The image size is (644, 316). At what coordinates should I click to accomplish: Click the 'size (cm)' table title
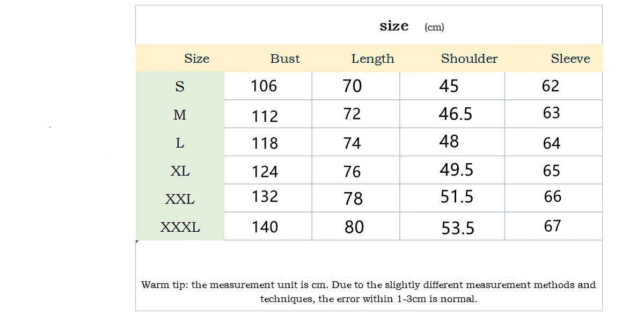click(411, 26)
